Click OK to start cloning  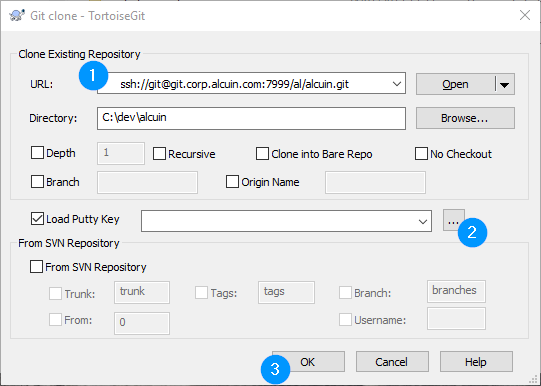pos(308,362)
